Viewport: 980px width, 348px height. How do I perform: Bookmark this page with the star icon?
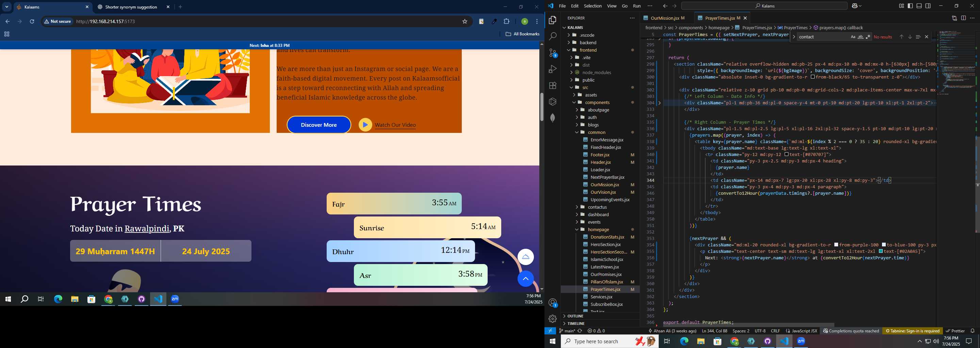(x=464, y=21)
